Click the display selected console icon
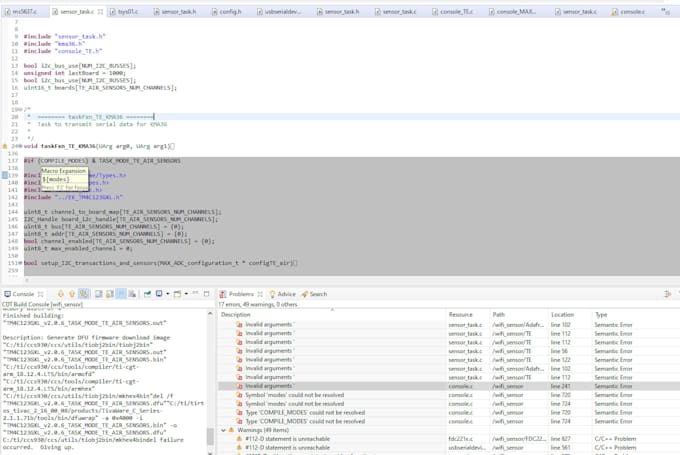The image size is (680, 455). [x=159, y=294]
